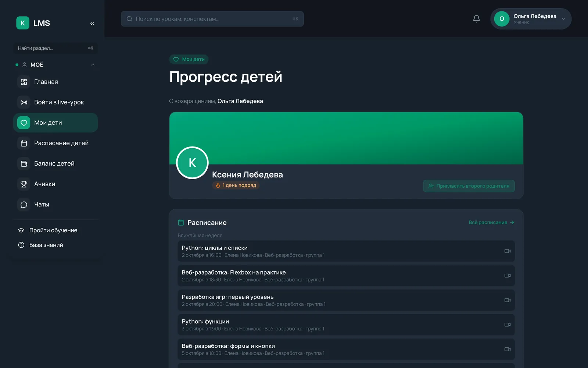
Task: Open lesson Python: функции
Action: coord(346,325)
